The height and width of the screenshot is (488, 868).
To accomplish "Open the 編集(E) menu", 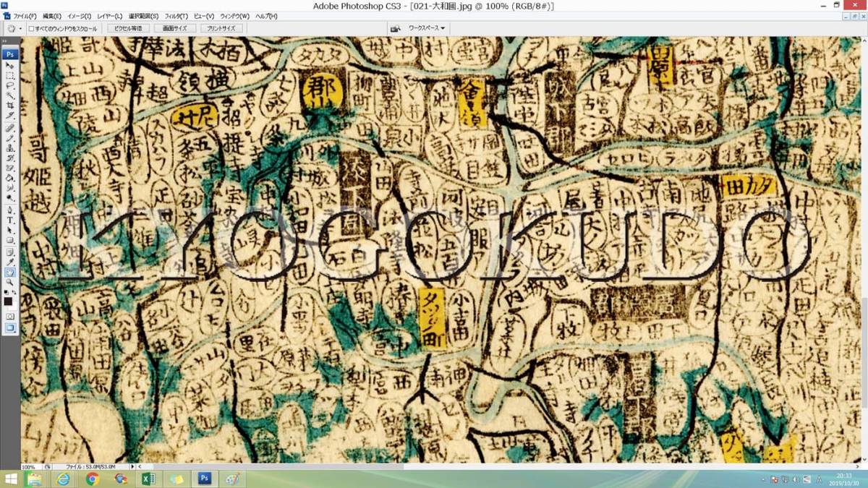I will (52, 16).
